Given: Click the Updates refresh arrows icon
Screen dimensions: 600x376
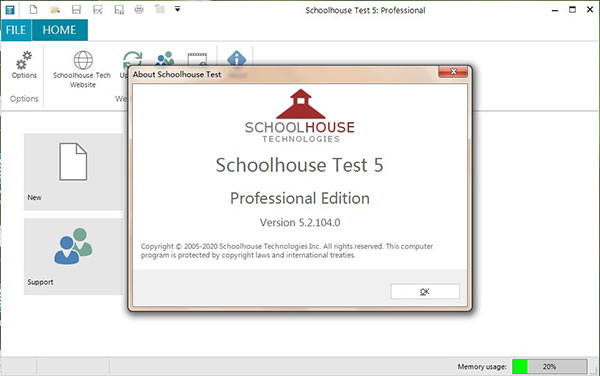Looking at the screenshot, I should [132, 60].
